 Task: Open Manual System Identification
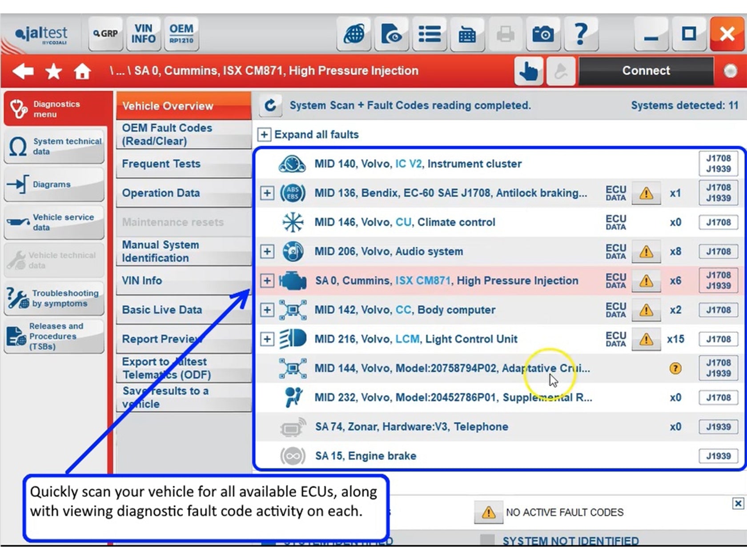[184, 251]
